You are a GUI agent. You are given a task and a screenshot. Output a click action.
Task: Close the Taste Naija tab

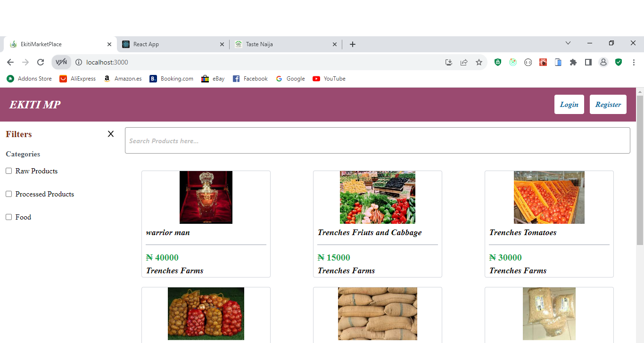click(335, 44)
